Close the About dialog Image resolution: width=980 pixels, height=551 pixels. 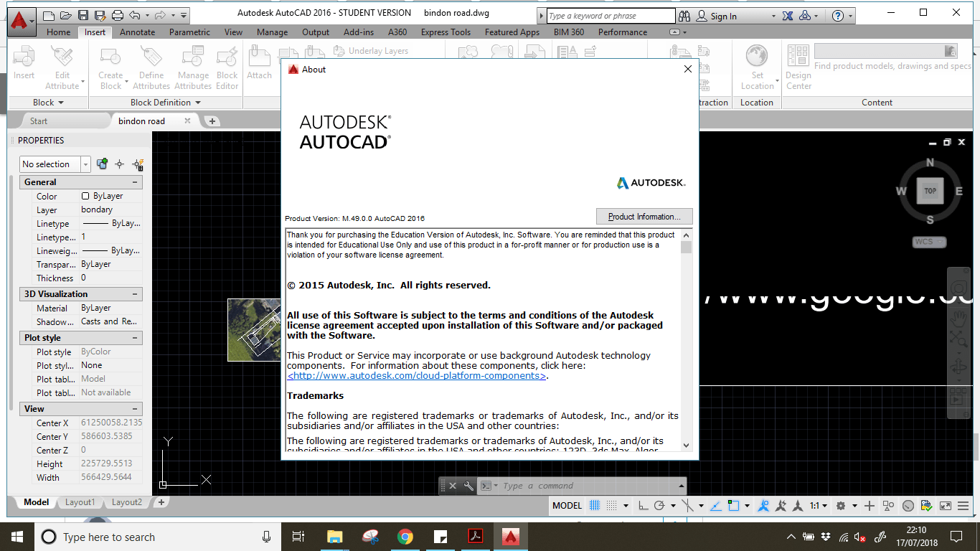[x=688, y=70]
